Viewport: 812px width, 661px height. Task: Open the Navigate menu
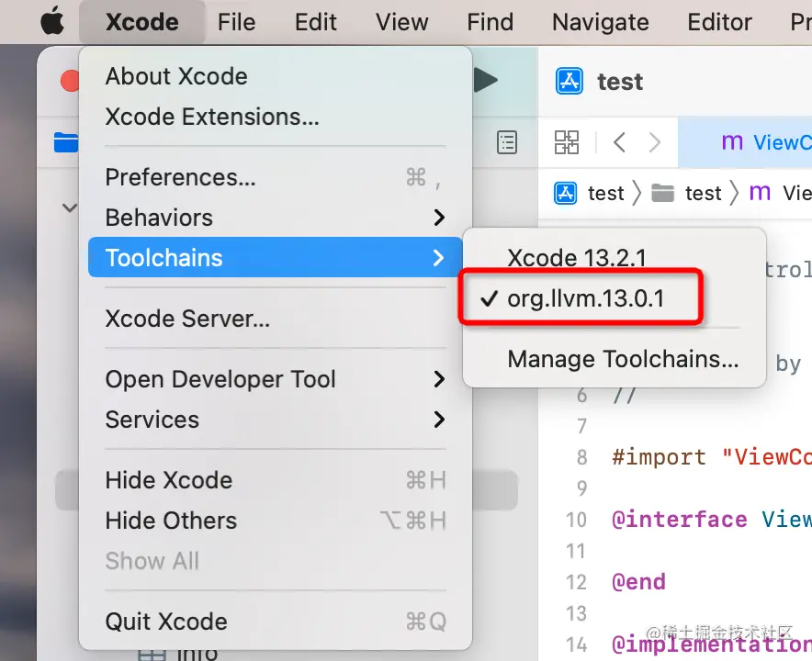pyautogui.click(x=600, y=22)
